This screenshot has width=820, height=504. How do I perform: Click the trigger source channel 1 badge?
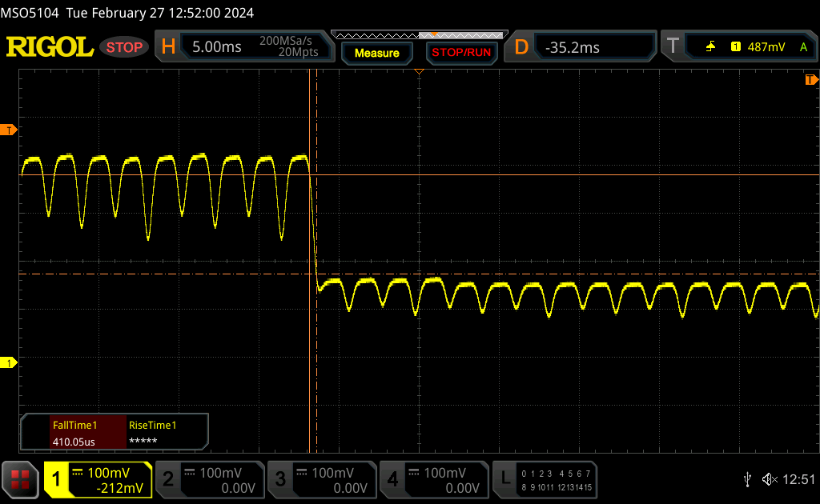[x=735, y=47]
